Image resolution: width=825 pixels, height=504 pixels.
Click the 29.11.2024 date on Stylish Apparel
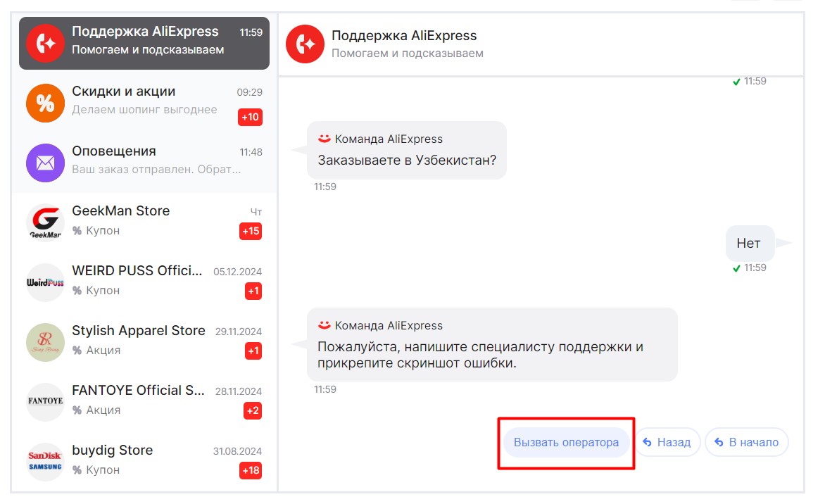(239, 332)
